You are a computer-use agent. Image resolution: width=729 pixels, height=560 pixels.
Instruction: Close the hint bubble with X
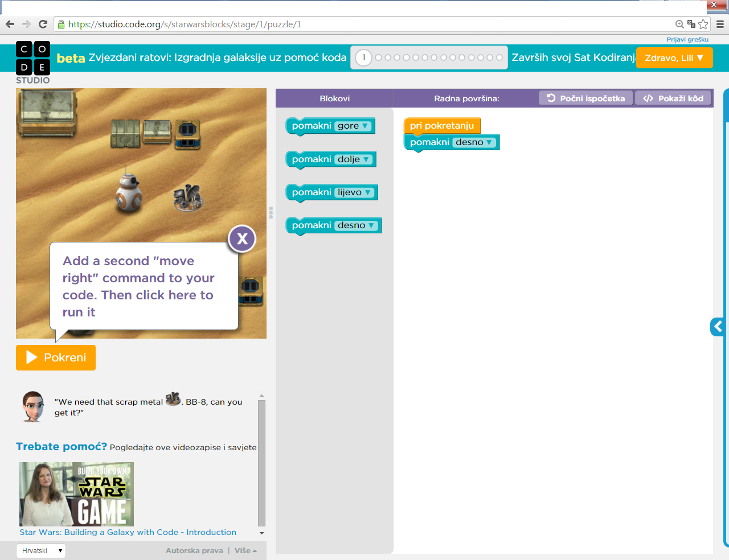(x=242, y=239)
